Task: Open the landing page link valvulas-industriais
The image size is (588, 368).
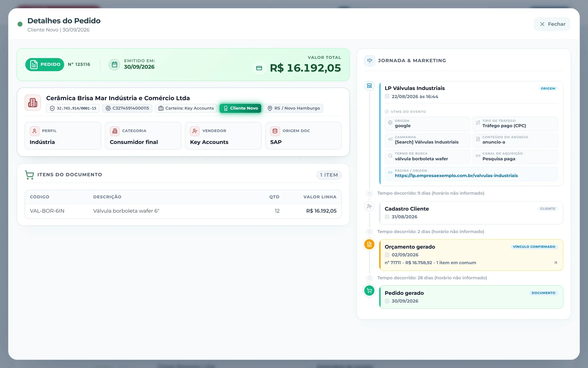Action: coord(456,175)
